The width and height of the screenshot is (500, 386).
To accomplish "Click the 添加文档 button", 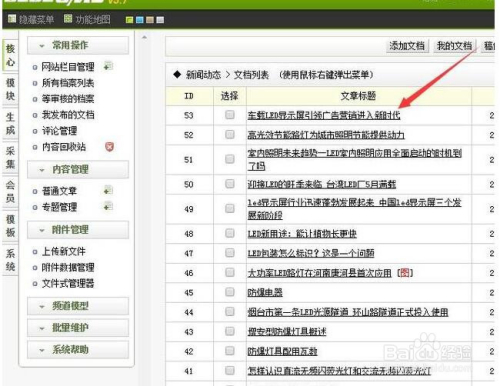I will [x=407, y=46].
